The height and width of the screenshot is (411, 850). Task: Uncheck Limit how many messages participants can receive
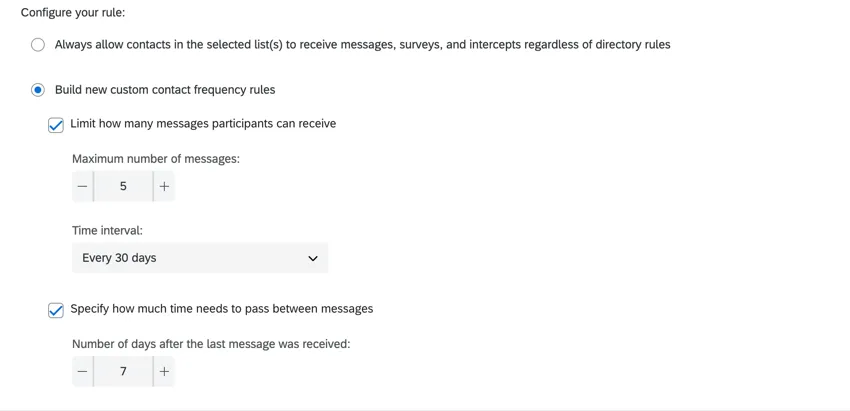56,125
